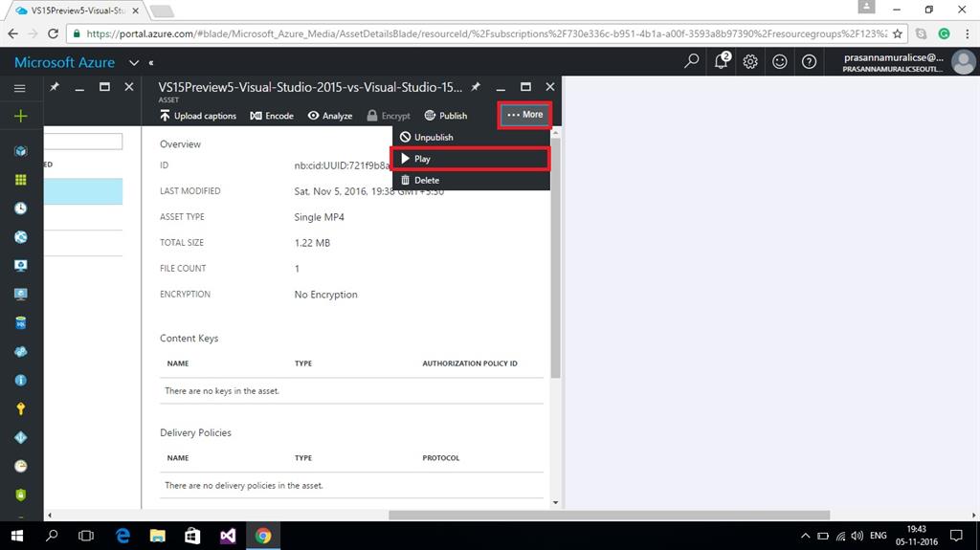Click the Encrypt toolbar item
980x550 pixels.
[x=389, y=116]
